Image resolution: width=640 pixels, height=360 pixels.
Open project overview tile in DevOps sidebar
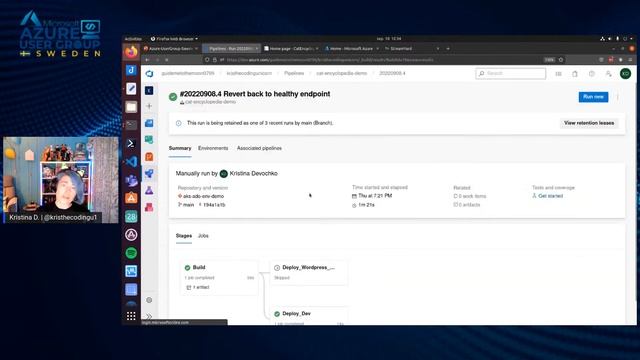pyautogui.click(x=149, y=90)
